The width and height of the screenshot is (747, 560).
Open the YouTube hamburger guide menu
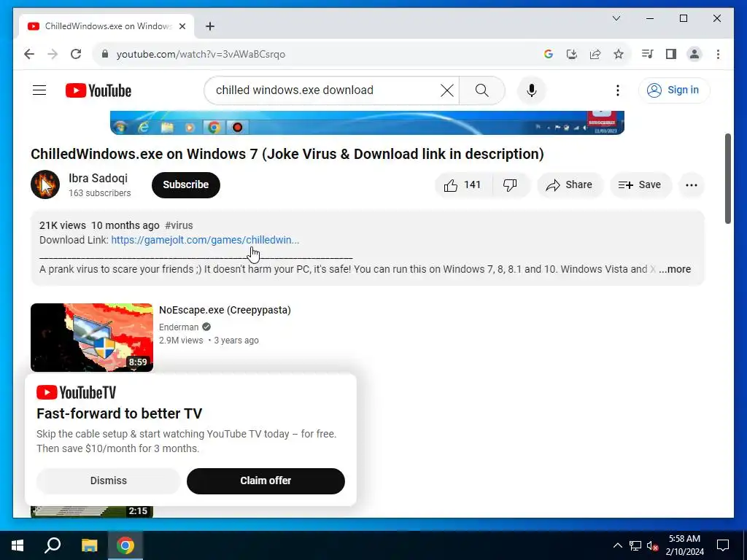pos(39,90)
